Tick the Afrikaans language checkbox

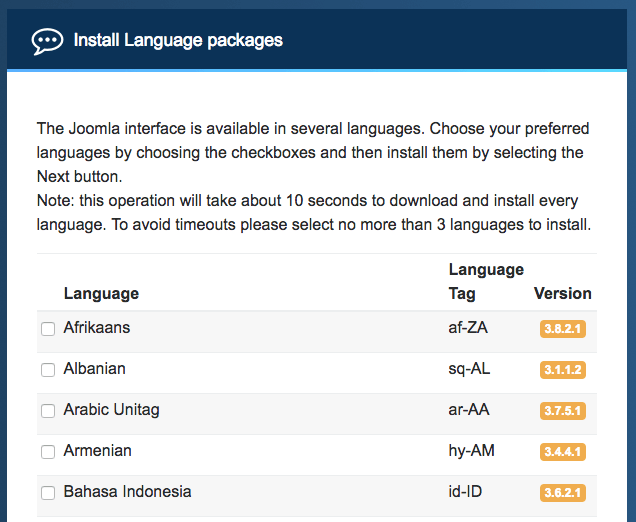[x=48, y=329]
